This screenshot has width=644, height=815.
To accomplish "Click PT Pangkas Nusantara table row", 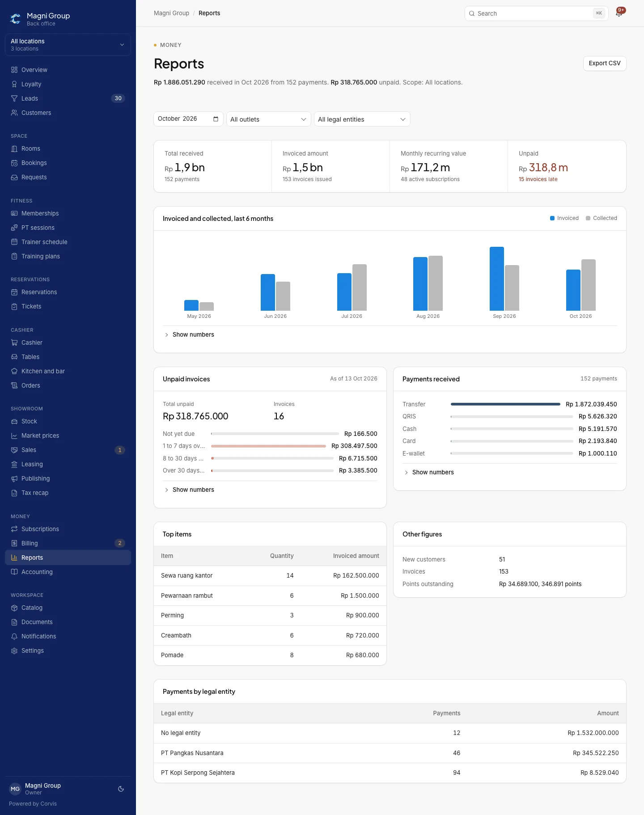I will [390, 753].
